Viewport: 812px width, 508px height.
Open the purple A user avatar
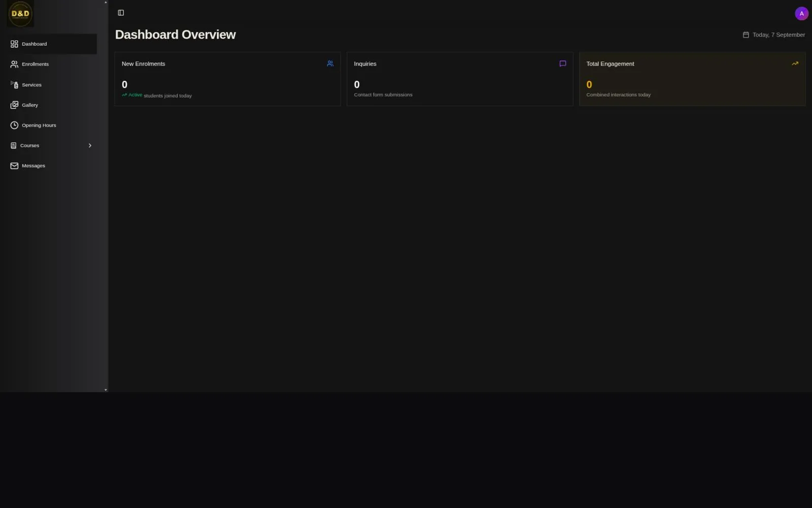click(801, 14)
